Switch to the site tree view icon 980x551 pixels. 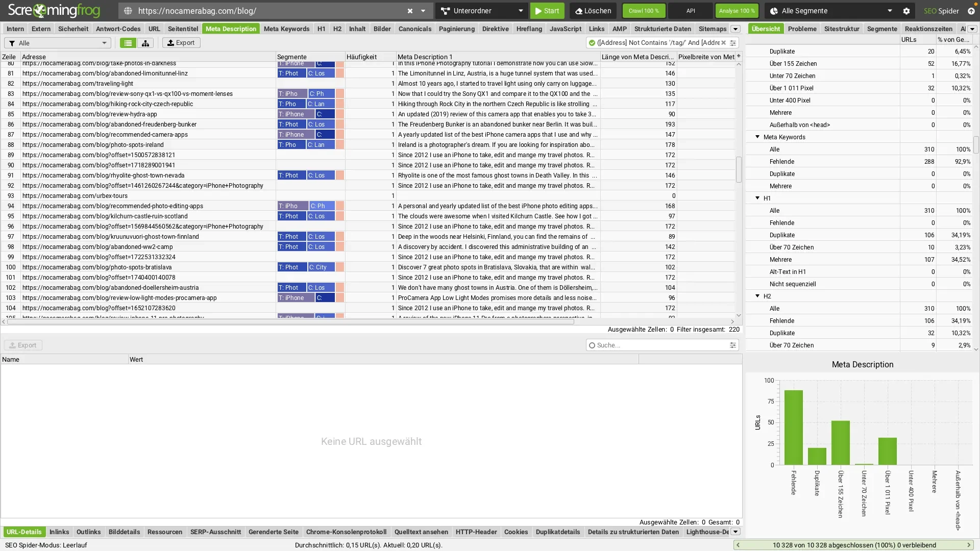click(x=145, y=43)
